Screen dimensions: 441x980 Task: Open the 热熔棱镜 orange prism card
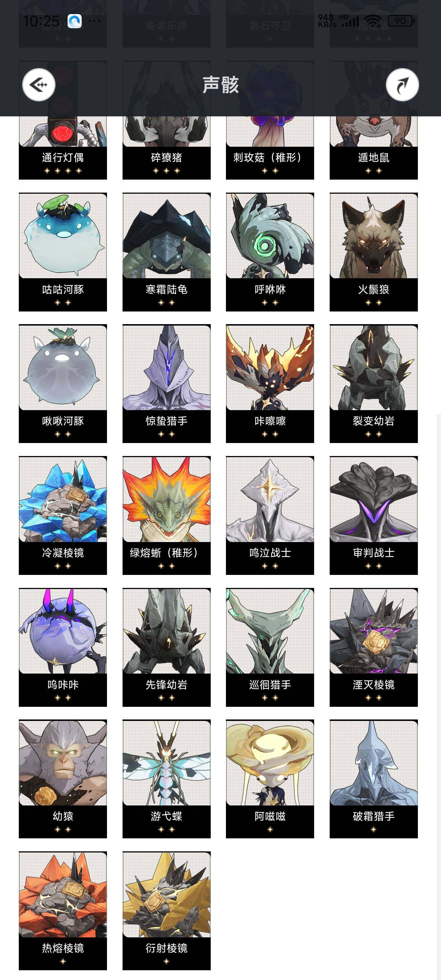click(63, 911)
